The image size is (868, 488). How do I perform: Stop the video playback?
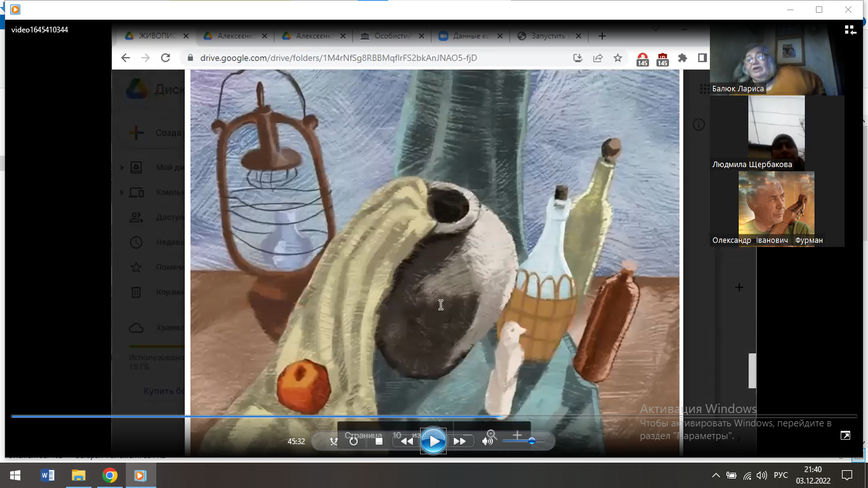coord(379,441)
